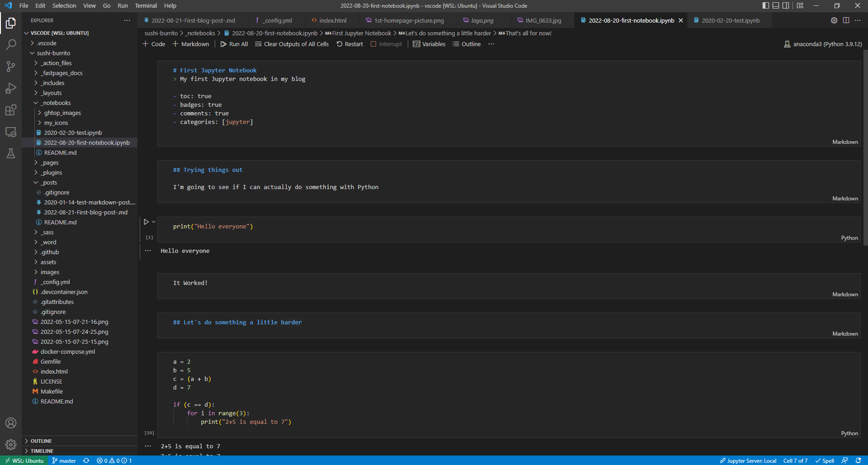Restart the notebook kernel
Viewport: 868px width, 465px height.
point(350,44)
